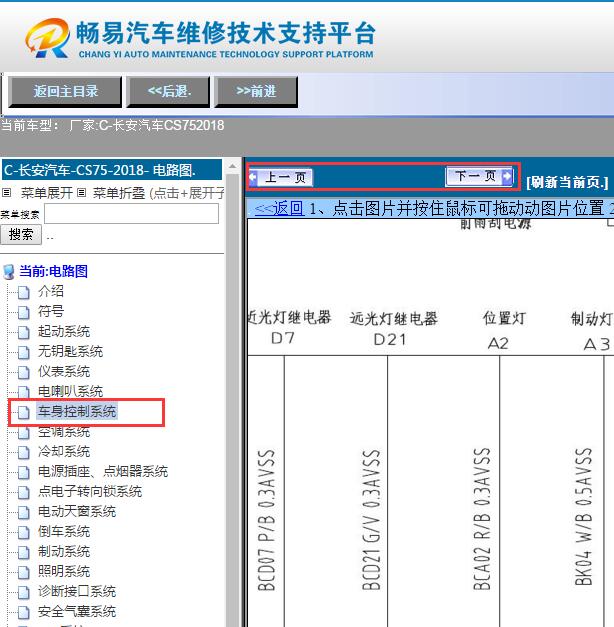
Task: Open the 倒车系统 tree item
Action: (x=64, y=531)
